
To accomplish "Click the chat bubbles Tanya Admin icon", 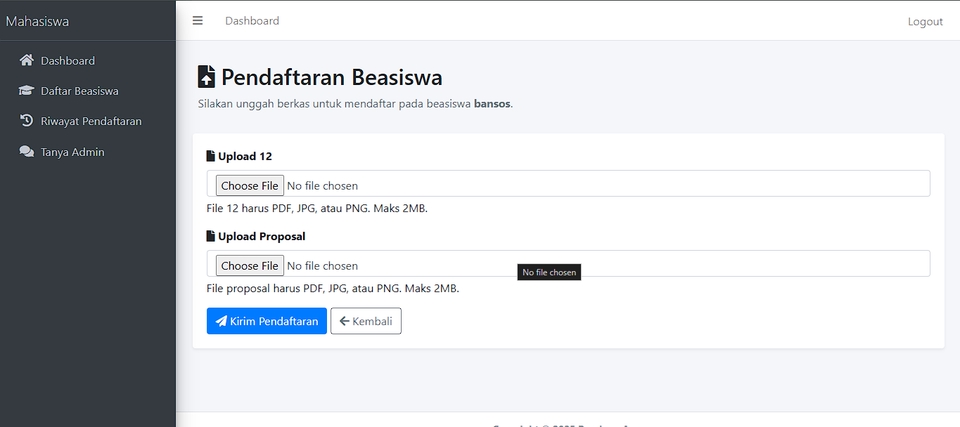I will point(27,152).
